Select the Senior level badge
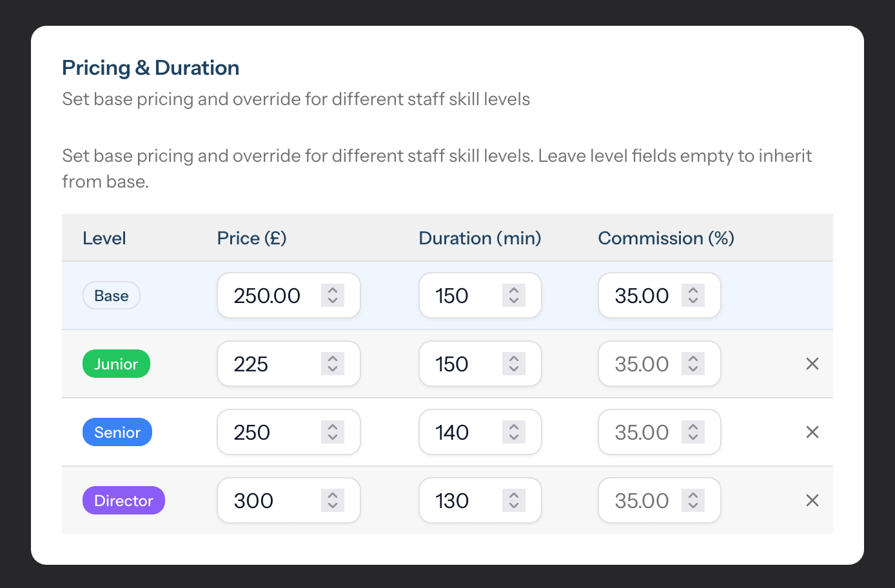Image resolution: width=895 pixels, height=588 pixels. tap(117, 432)
